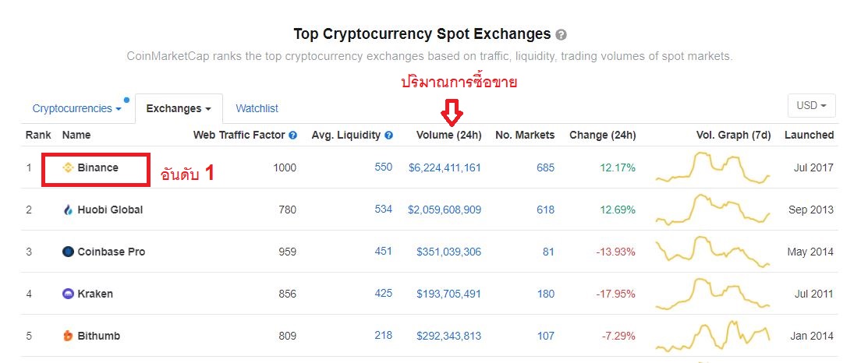This screenshot has height=363, width=868.
Task: Click the Coinbase Pro logo icon
Action: (68, 252)
